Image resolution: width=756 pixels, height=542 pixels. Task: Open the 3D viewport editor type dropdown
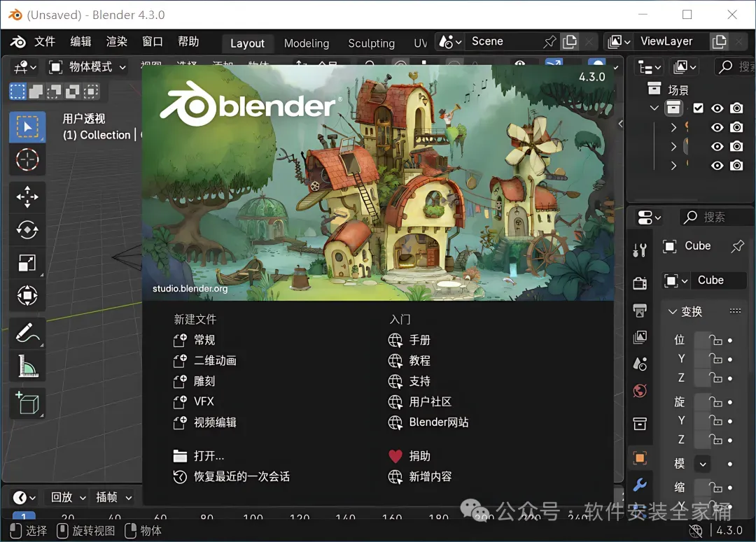[24, 67]
